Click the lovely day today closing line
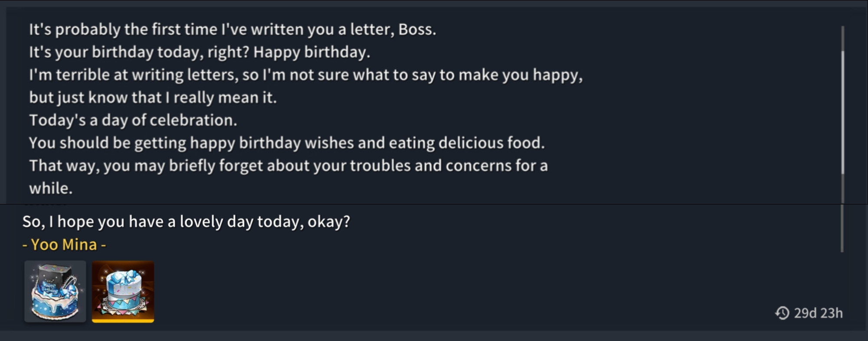Screen dimensions: 868x341 click(186, 221)
